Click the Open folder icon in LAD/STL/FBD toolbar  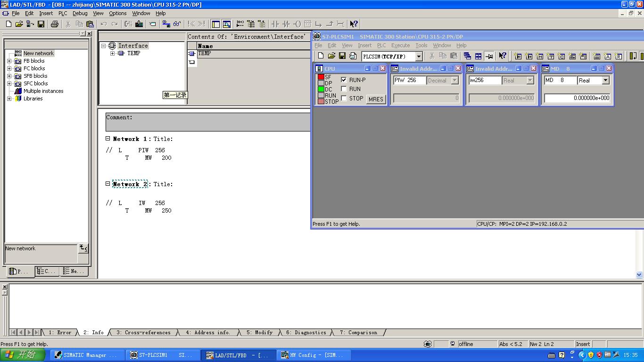click(19, 24)
